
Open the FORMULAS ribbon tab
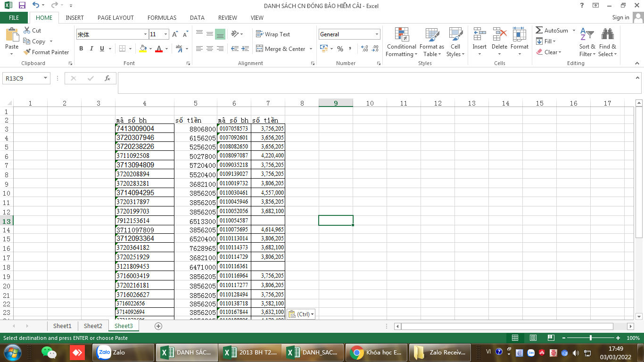tap(162, 17)
